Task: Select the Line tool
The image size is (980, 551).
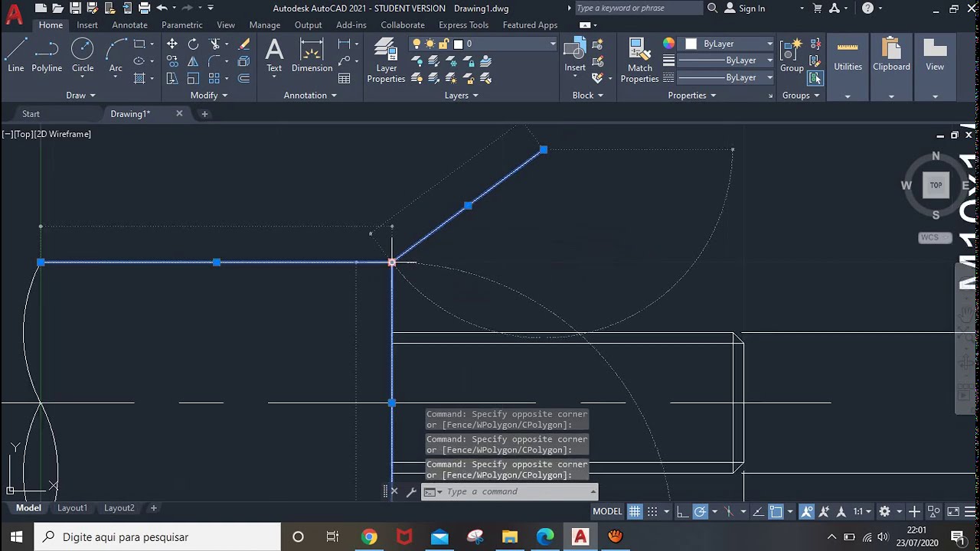Action: tap(15, 55)
